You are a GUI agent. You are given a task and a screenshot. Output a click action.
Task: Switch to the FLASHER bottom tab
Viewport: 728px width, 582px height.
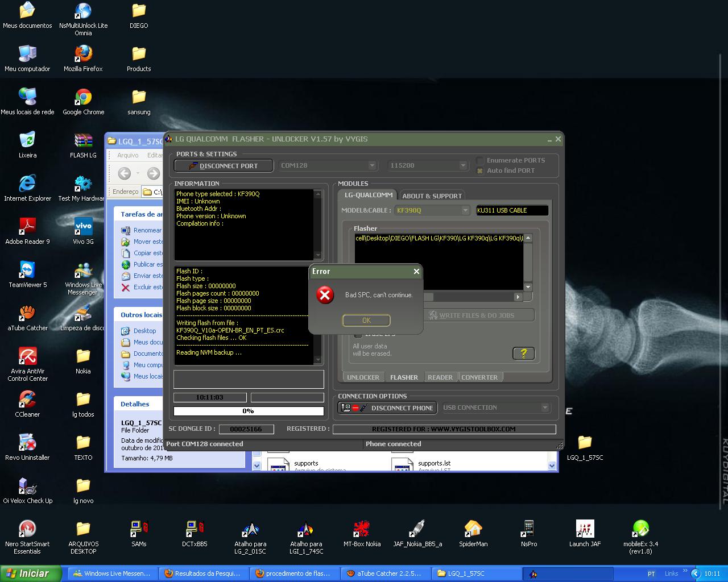click(x=404, y=377)
